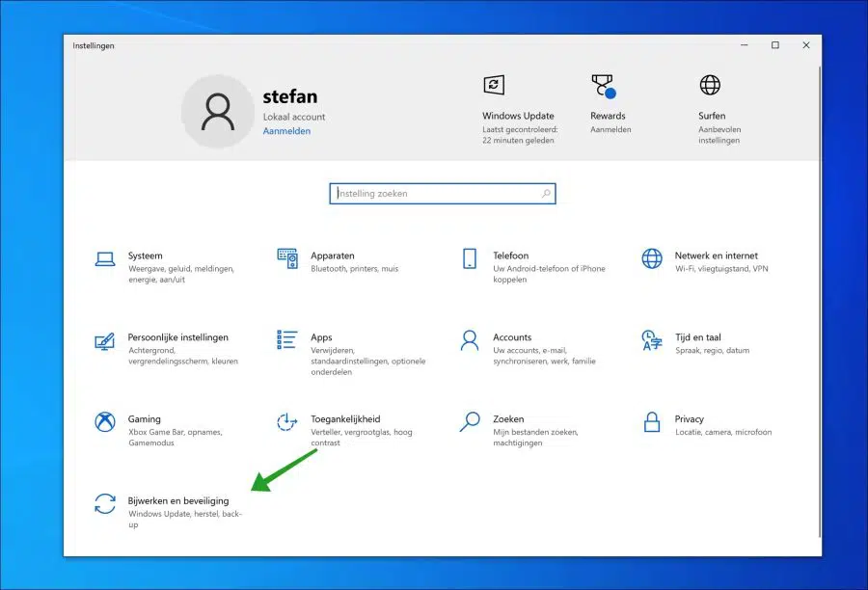Click the Surfen globe icon in header
Image resolution: width=868 pixels, height=590 pixels.
click(x=710, y=85)
